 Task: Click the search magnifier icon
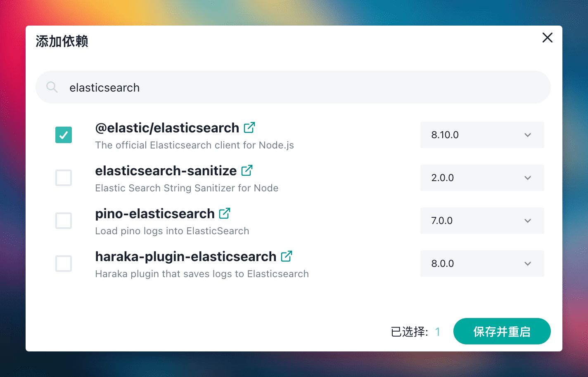click(52, 87)
